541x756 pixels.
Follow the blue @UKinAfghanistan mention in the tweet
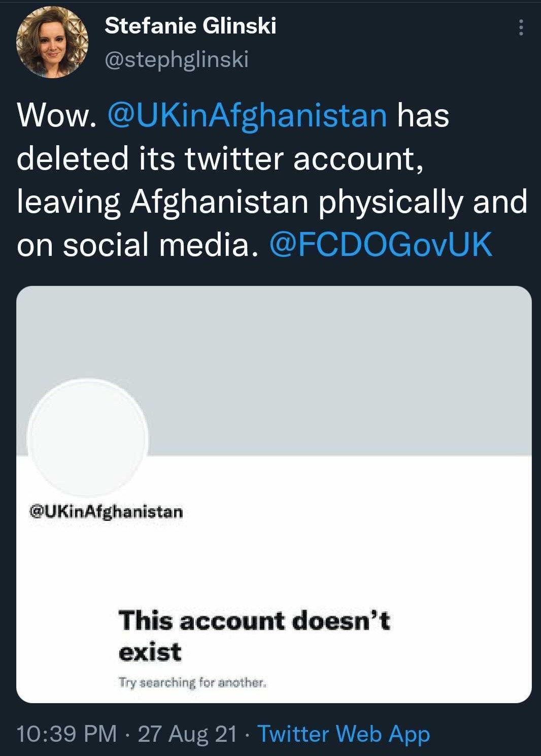[x=247, y=115]
